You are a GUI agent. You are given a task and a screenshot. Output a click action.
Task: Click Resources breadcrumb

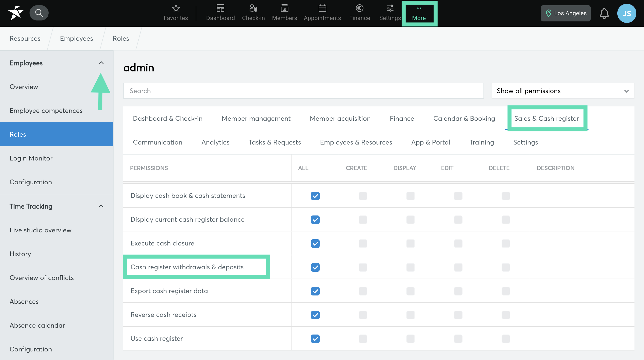25,38
